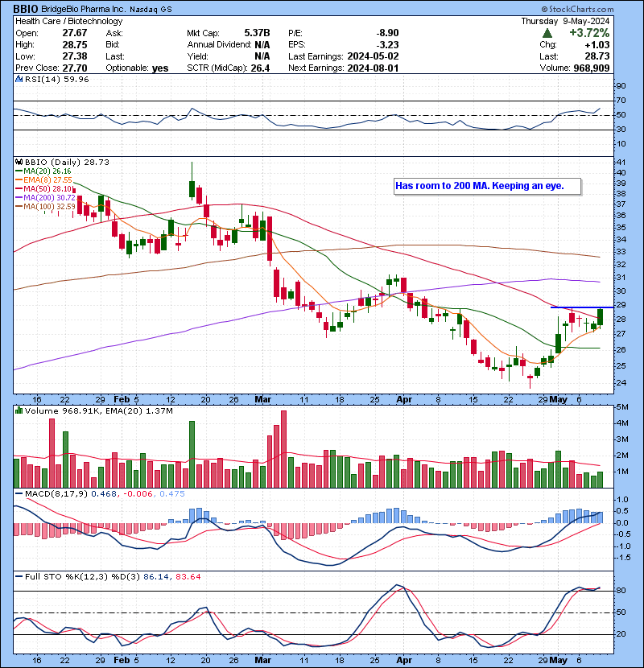644x668 pixels.
Task: Click the MA(50) 28.10 legend entry
Action: click(45, 188)
